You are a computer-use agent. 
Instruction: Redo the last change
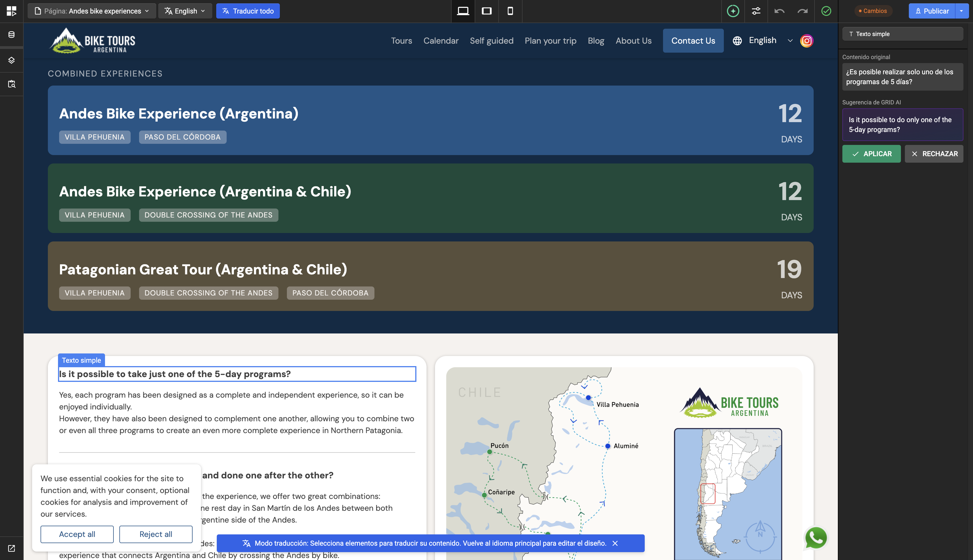click(803, 11)
